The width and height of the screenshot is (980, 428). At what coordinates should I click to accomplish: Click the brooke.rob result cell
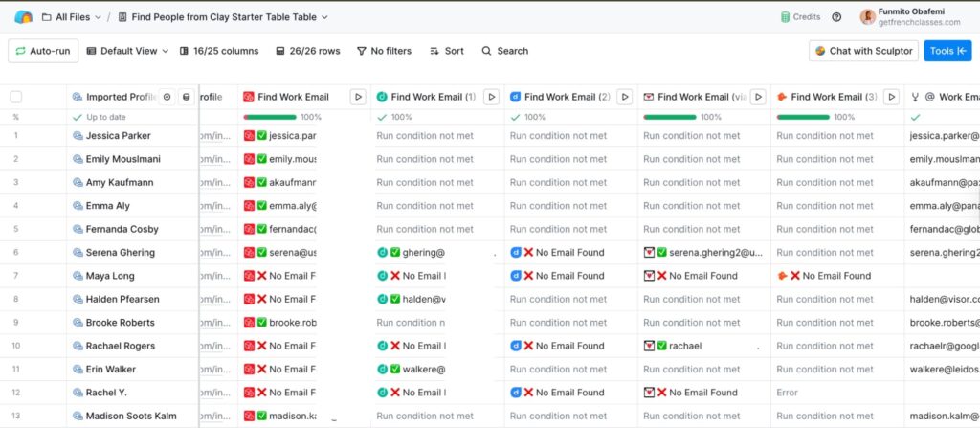click(304, 323)
